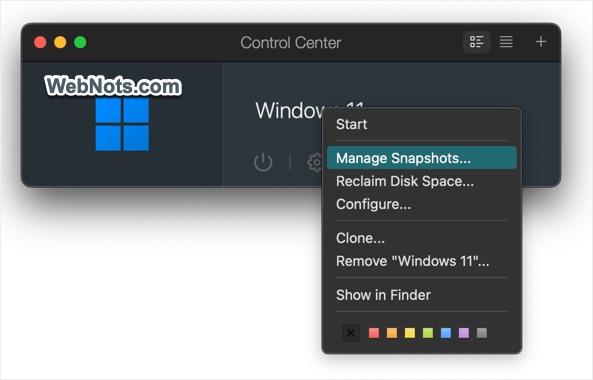This screenshot has height=380, width=593.
Task: Close the Control Center window with red button
Action: click(40, 42)
